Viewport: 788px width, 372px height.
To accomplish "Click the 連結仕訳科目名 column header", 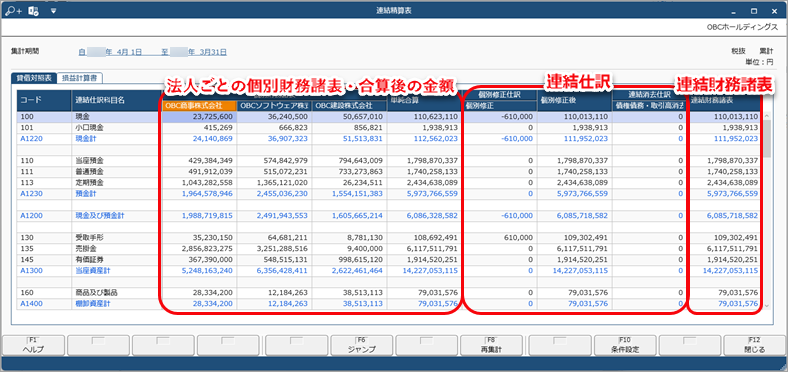I will pyautogui.click(x=117, y=101).
